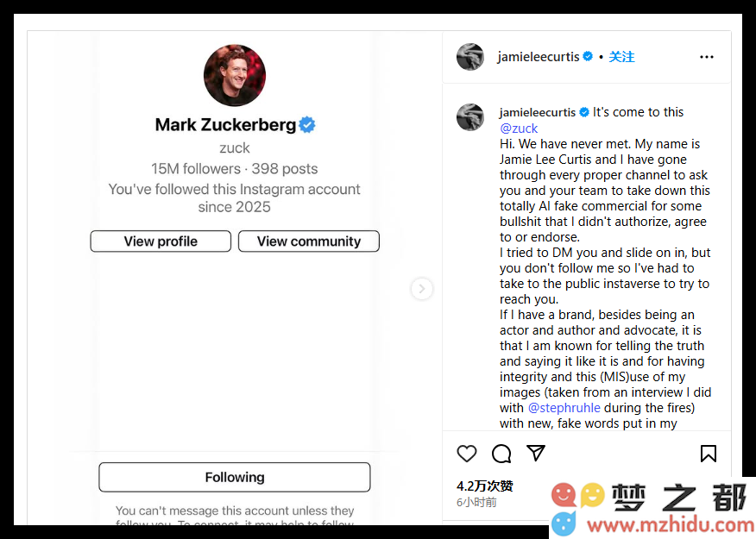Open jamieleecurtis username in header
This screenshot has width=756, height=539.
pyautogui.click(x=538, y=57)
